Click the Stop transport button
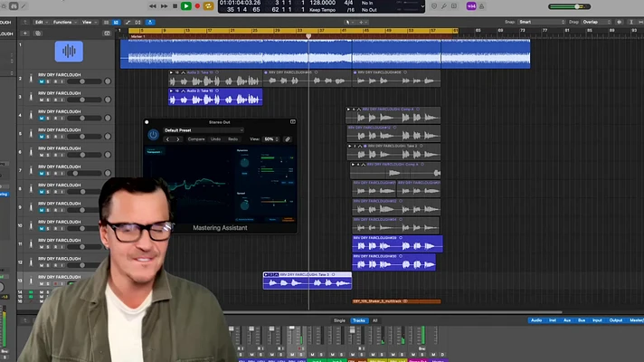The image size is (644, 362). click(x=175, y=6)
